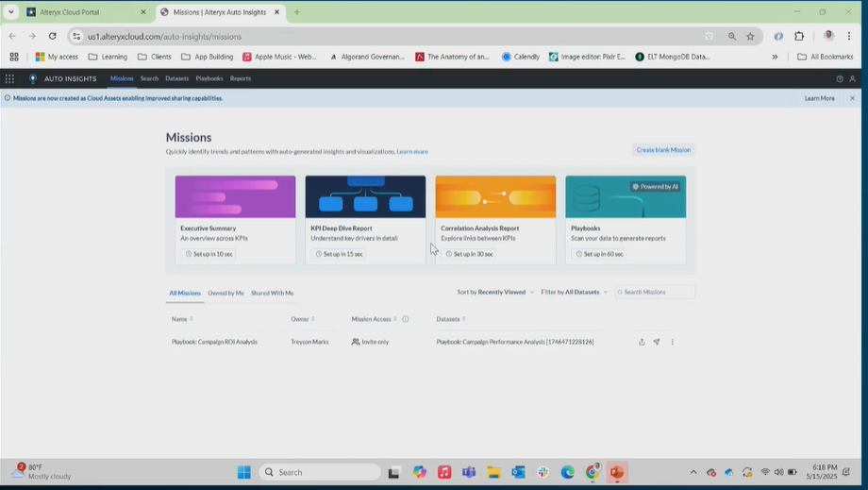This screenshot has height=490, width=868.
Task: Bookmark this page with the star icon
Action: click(751, 37)
